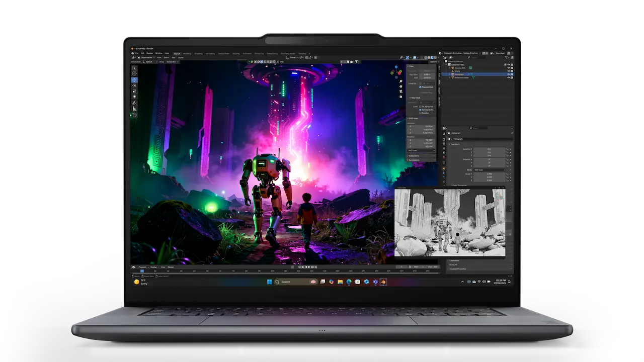Click the timeline Marker menu
The width and height of the screenshot is (644, 362).
click(171, 267)
